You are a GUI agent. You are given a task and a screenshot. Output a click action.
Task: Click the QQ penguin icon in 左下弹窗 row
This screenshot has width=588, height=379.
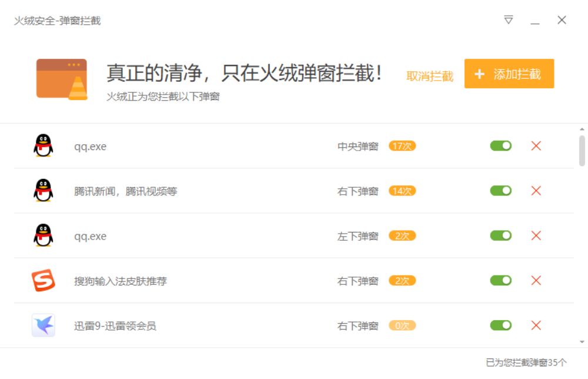(43, 235)
